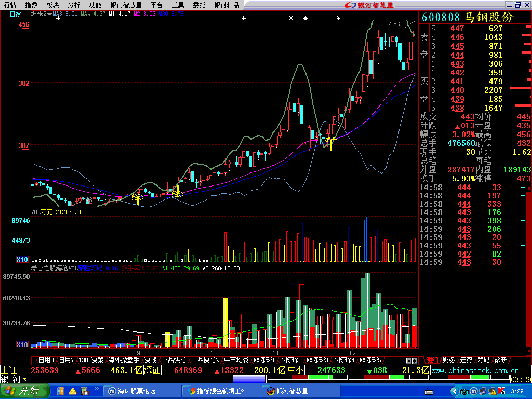532x399 pixels.
Task: Open the 分析 menu
Action: (74, 5)
